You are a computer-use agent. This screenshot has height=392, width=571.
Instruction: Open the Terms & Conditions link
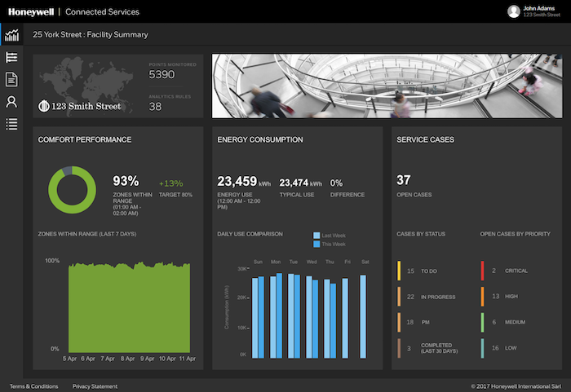point(34,386)
